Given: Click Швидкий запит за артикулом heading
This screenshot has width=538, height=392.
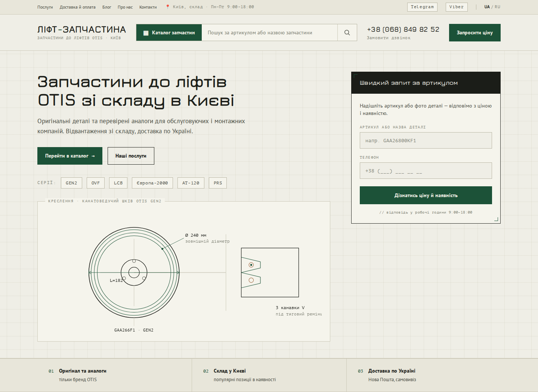Looking at the screenshot, I should [x=409, y=83].
